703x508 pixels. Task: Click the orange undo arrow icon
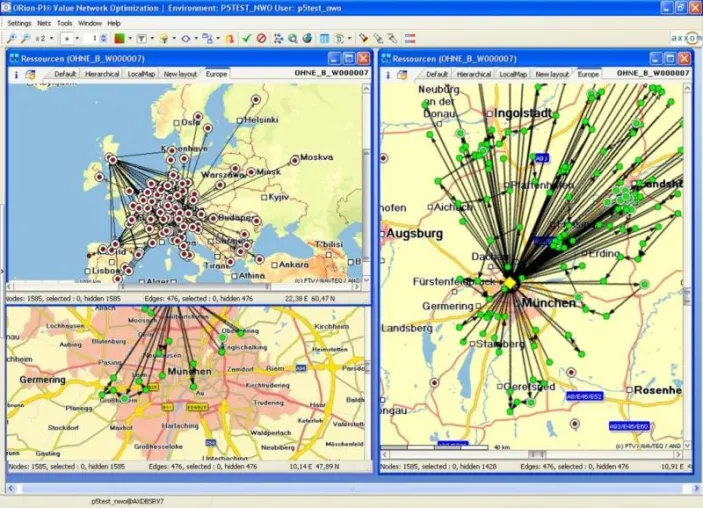click(x=230, y=39)
